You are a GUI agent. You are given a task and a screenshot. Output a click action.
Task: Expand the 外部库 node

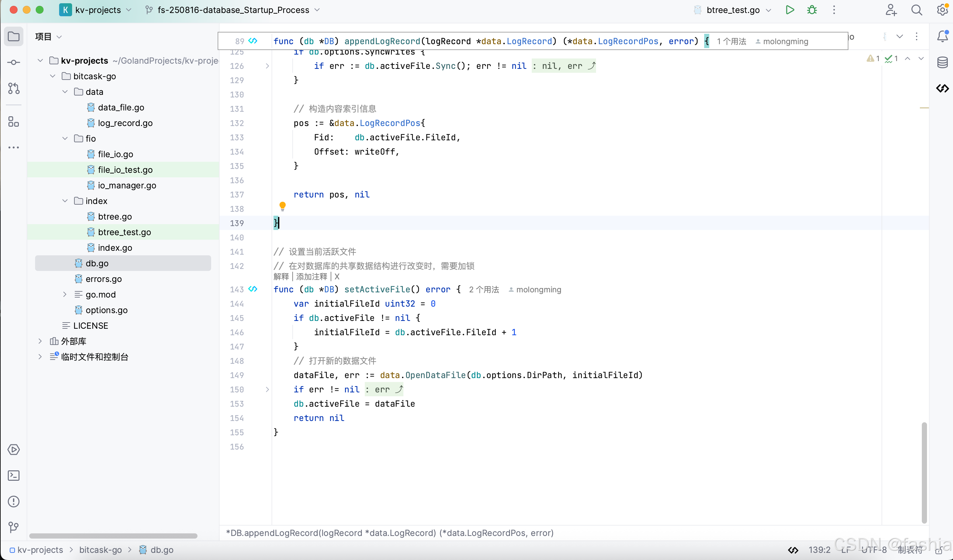coord(40,341)
